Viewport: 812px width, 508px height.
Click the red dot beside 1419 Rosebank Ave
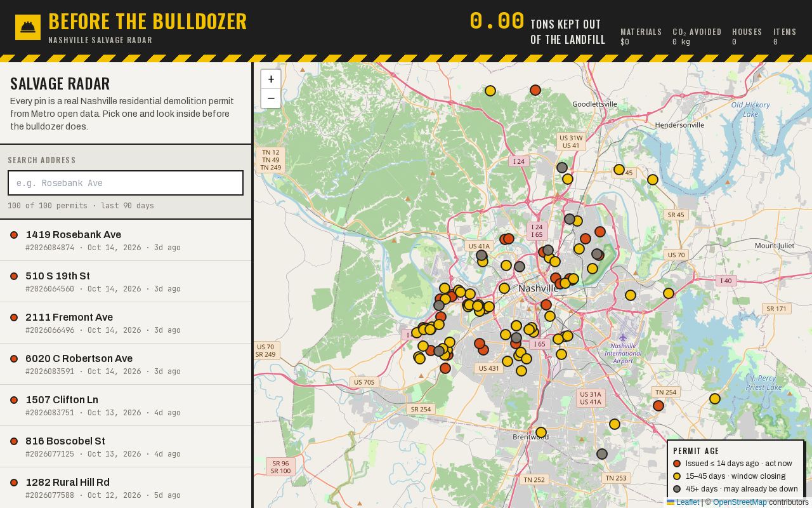tap(14, 235)
